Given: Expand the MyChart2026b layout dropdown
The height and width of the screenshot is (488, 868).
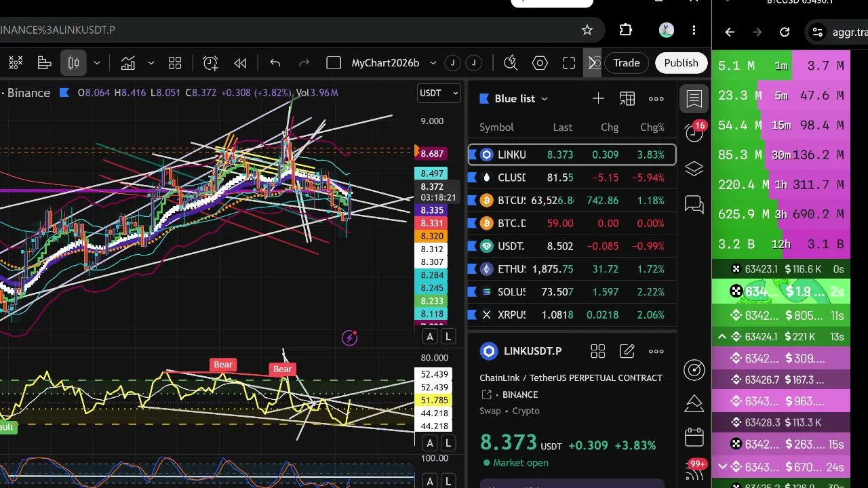Looking at the screenshot, I should 433,63.
